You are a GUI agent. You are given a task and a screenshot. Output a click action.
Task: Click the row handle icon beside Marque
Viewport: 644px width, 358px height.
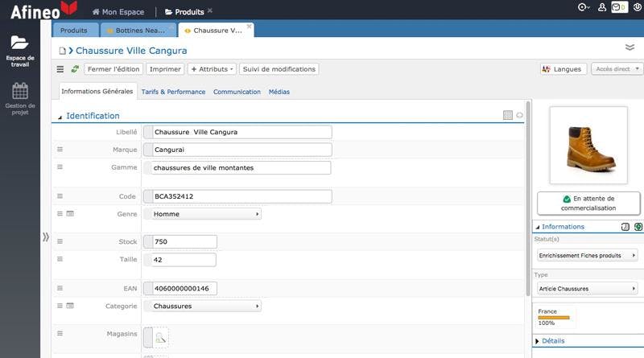tap(60, 149)
